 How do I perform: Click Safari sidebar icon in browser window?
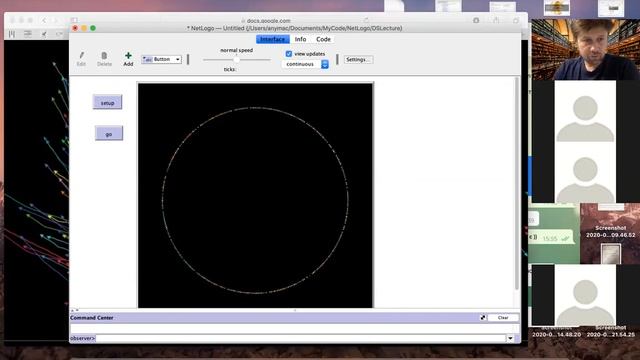74,20
